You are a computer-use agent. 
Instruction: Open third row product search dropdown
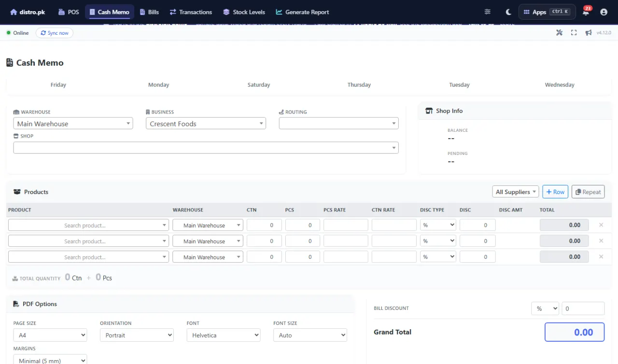[x=88, y=257]
